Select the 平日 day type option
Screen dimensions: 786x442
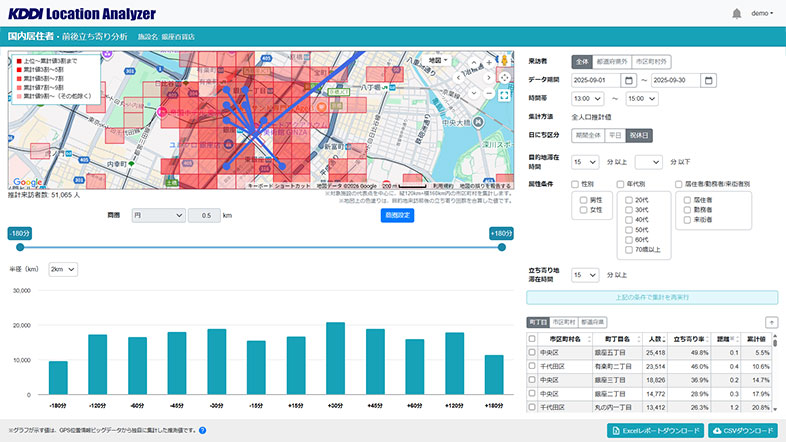pyautogui.click(x=615, y=135)
